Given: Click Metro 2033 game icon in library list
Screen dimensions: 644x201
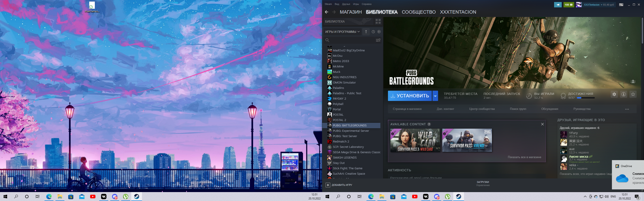Looking at the screenshot, I should (330, 61).
